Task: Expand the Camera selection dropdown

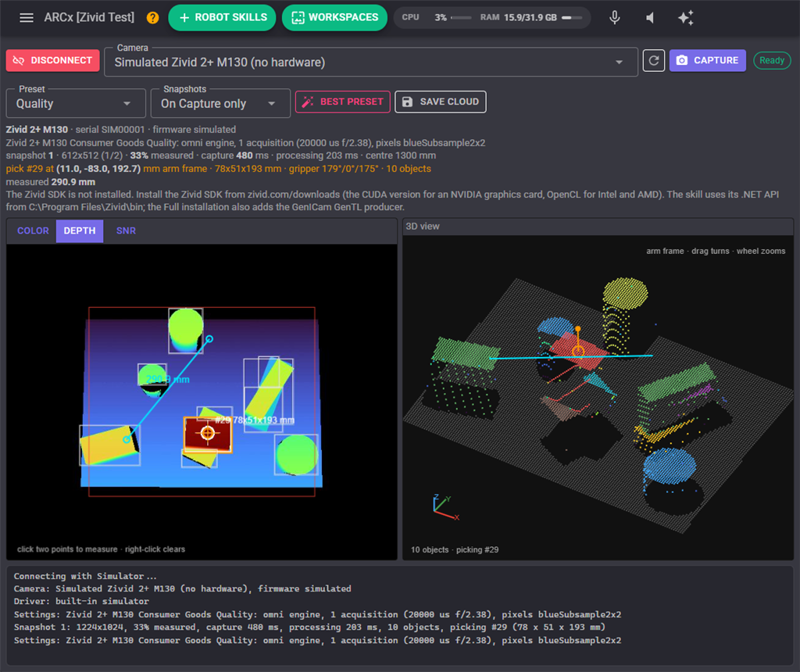Action: tap(371, 63)
